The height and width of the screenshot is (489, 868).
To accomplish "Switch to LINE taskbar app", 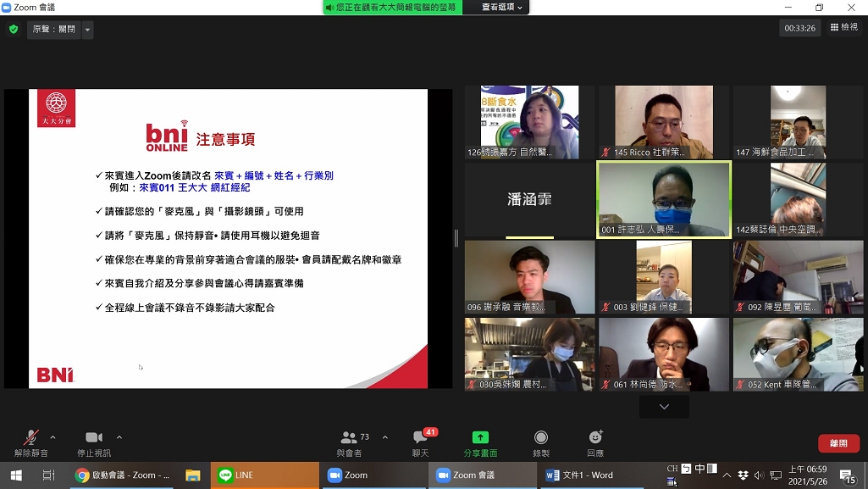I will click(x=264, y=475).
